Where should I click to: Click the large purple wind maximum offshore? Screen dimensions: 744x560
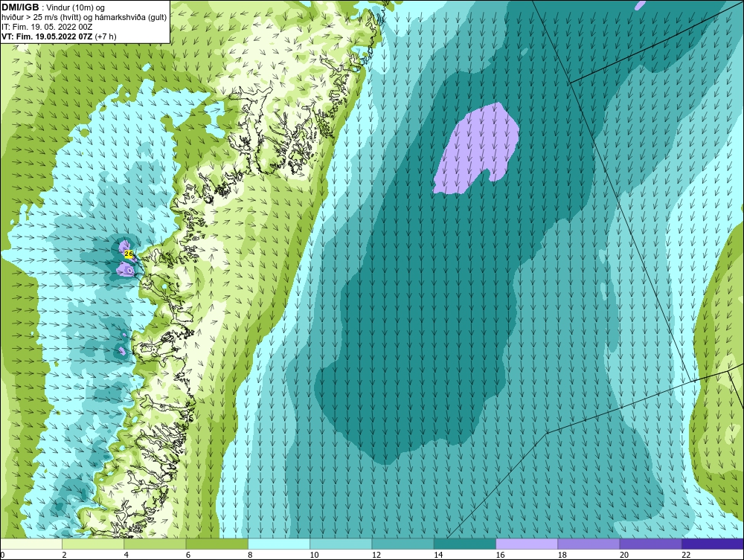point(476,149)
